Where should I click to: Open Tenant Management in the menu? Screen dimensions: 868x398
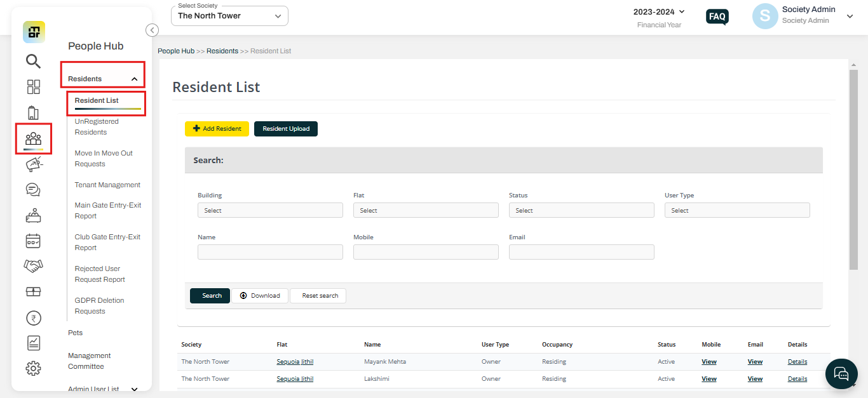coord(107,185)
